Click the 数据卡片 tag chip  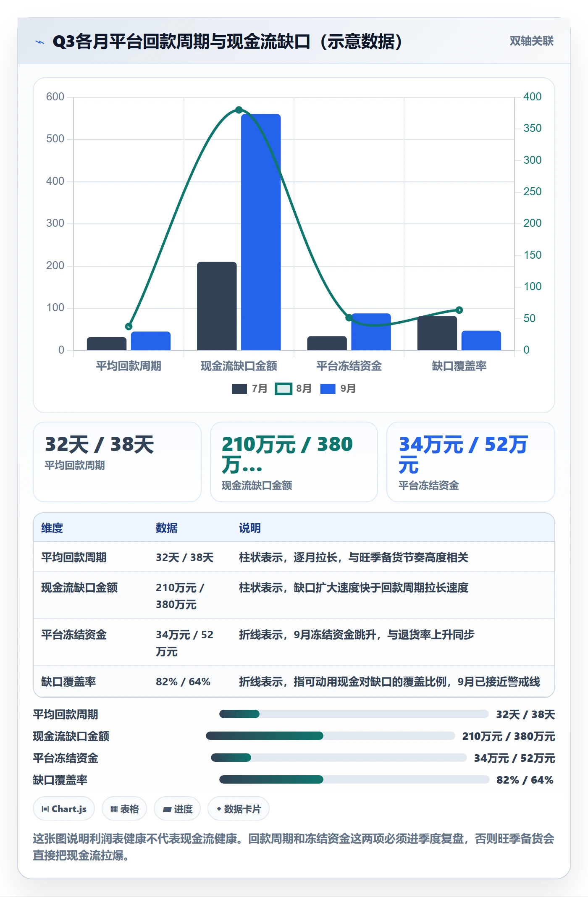pyautogui.click(x=239, y=809)
